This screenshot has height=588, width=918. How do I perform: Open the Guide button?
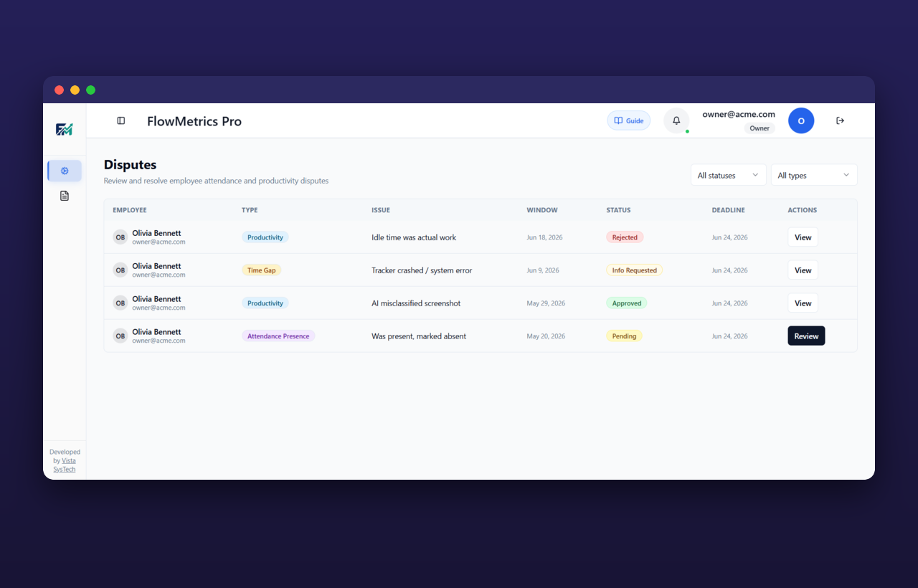[629, 120]
